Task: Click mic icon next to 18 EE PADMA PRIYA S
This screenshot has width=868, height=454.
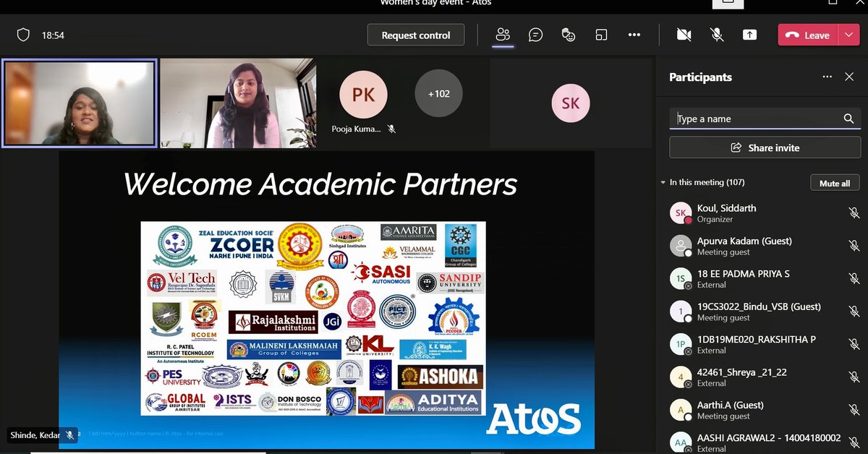Action: 854,279
